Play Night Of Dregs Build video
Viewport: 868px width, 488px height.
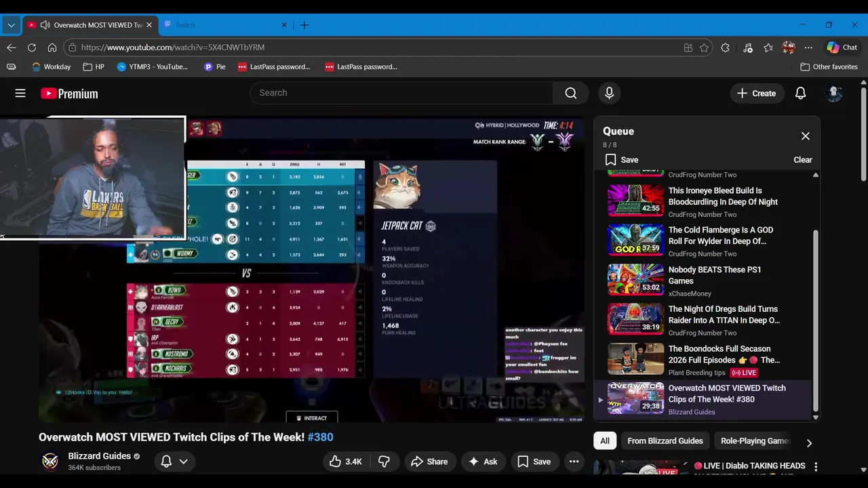click(702, 319)
